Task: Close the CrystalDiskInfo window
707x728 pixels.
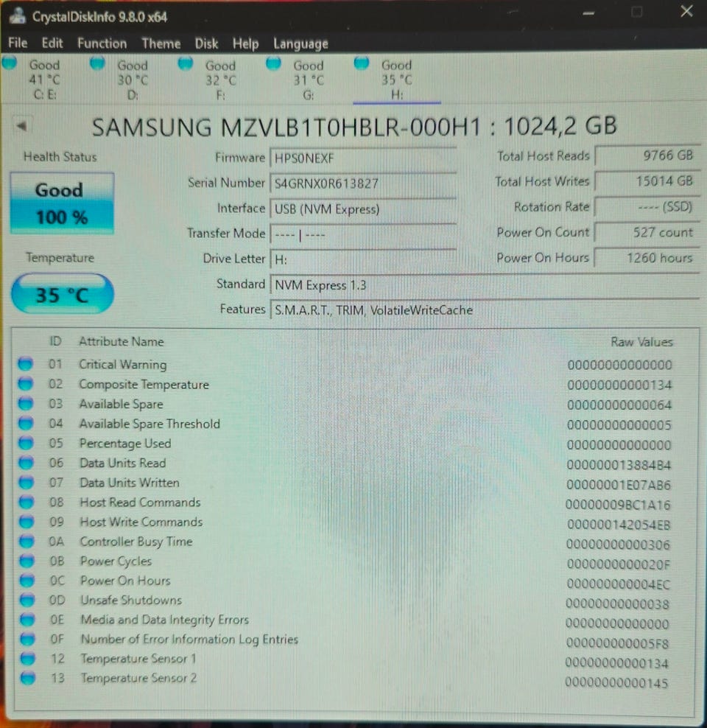Action: pos(686,11)
